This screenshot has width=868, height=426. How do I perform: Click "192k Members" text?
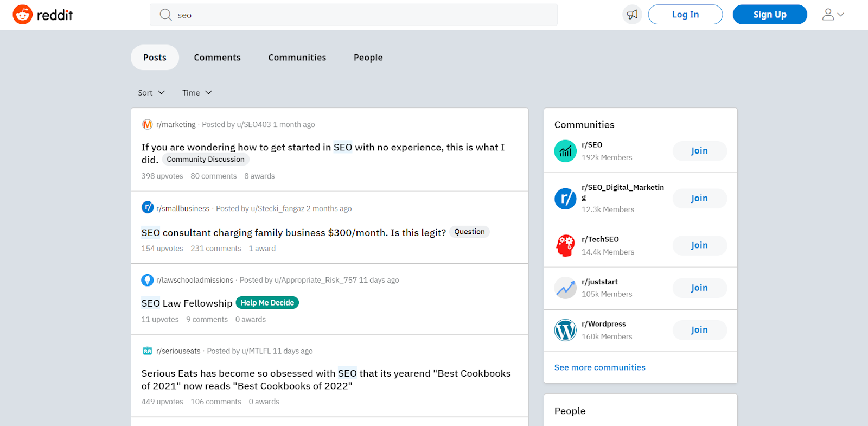[607, 157]
